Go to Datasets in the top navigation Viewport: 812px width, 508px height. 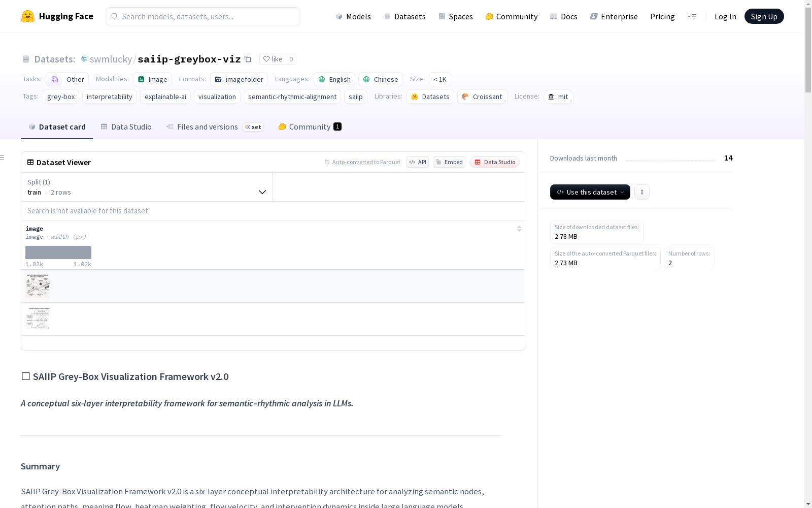(404, 16)
